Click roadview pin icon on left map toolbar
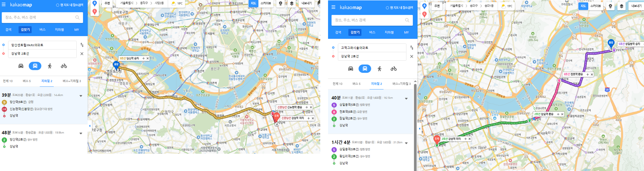This screenshot has height=171, width=644. point(280,4)
